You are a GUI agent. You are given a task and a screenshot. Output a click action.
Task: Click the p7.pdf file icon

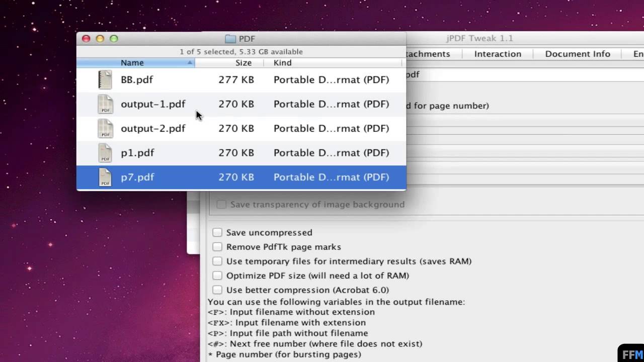105,177
